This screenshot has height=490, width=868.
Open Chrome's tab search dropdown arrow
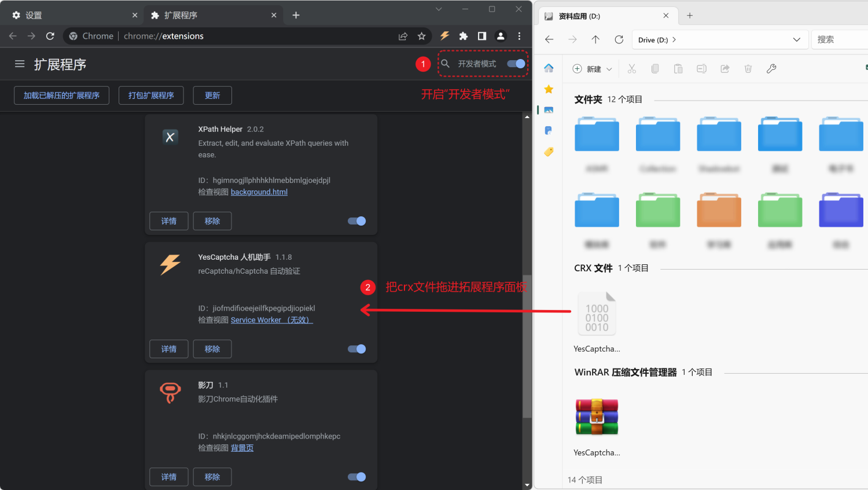click(x=439, y=9)
